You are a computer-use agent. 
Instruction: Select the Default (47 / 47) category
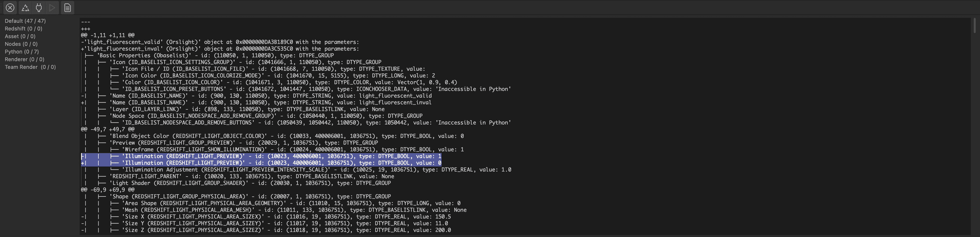tap(25, 21)
